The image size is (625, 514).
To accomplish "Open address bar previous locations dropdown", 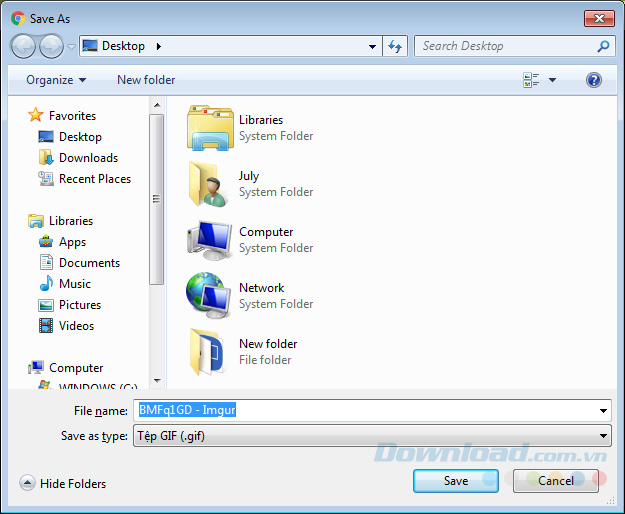I will coord(372,46).
